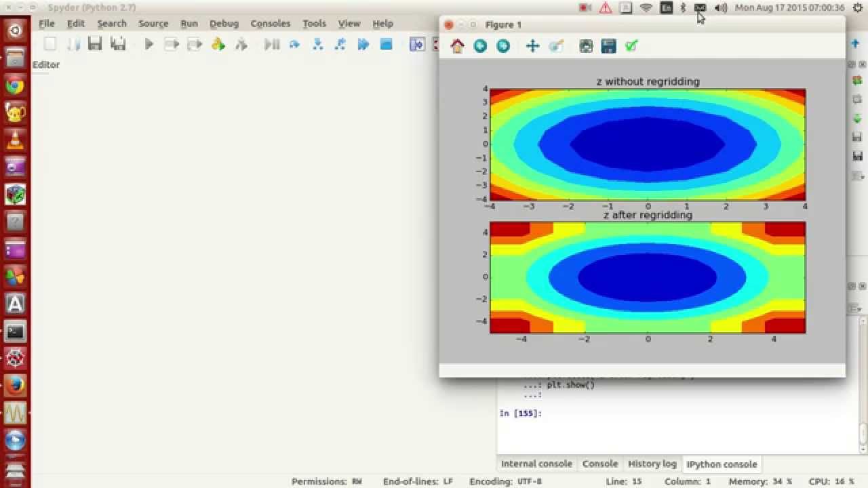Open the clock showing Mon Aug 17 2015

[790, 8]
